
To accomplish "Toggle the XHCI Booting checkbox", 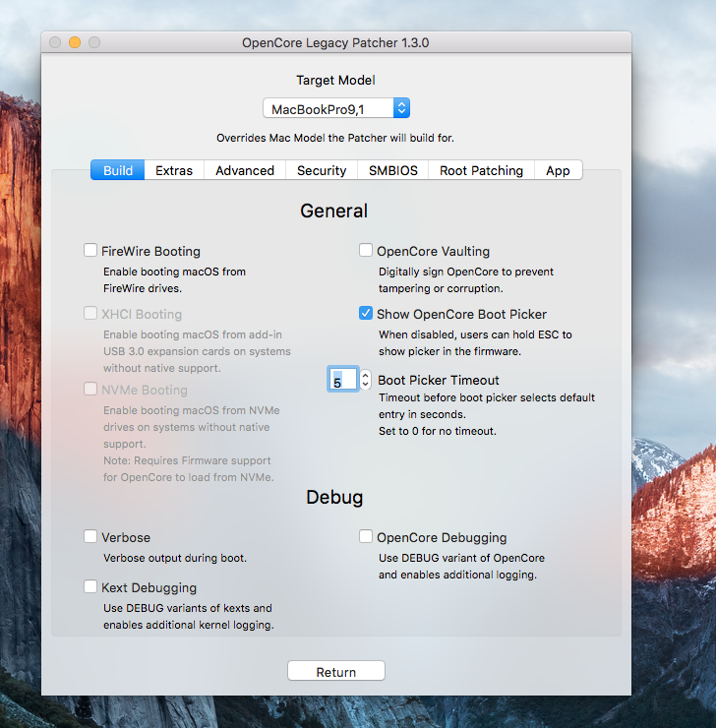I will [x=90, y=313].
